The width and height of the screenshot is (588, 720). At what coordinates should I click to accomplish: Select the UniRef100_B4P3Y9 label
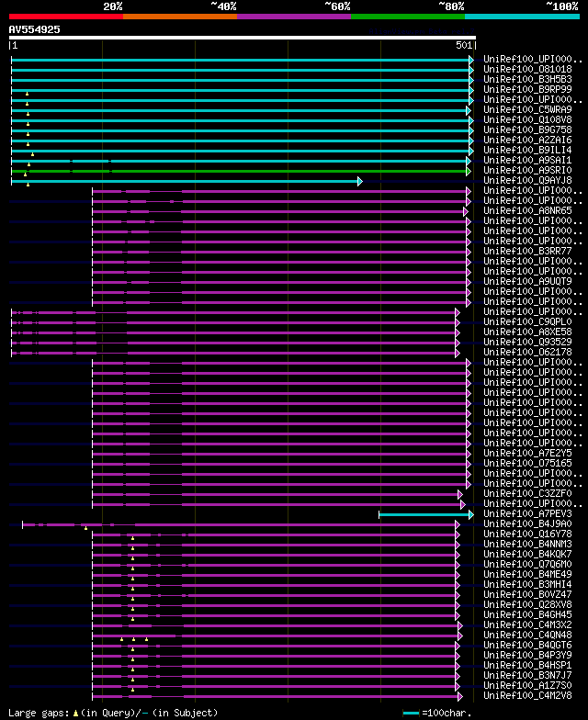pyautogui.click(x=527, y=656)
